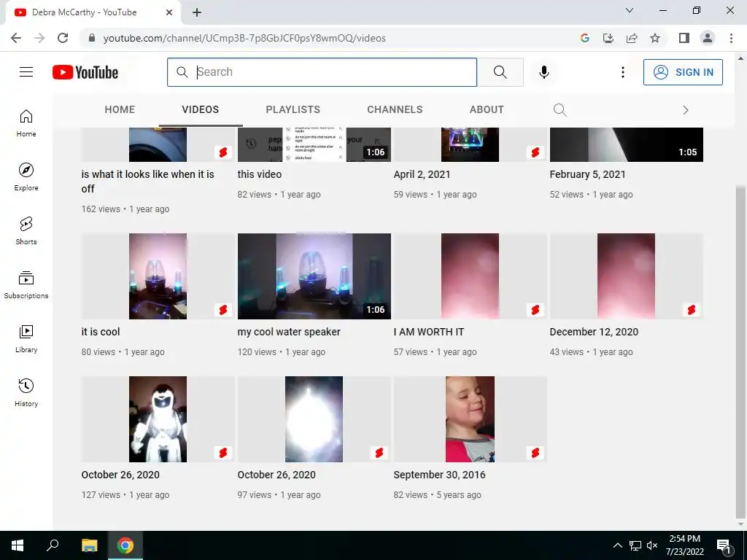
Task: Click the bright light October 26 thumbnail
Action: (314, 419)
